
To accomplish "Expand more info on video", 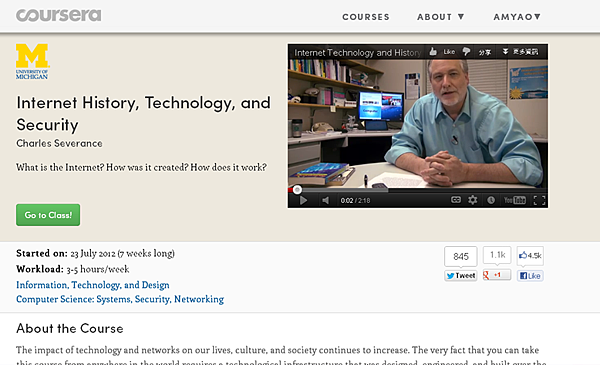I will click(x=520, y=51).
